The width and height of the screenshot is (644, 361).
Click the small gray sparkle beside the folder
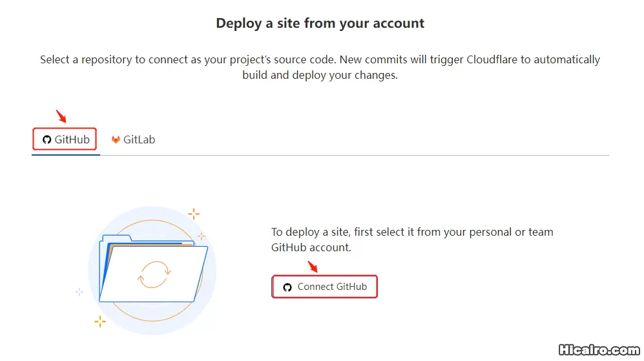(202, 236)
